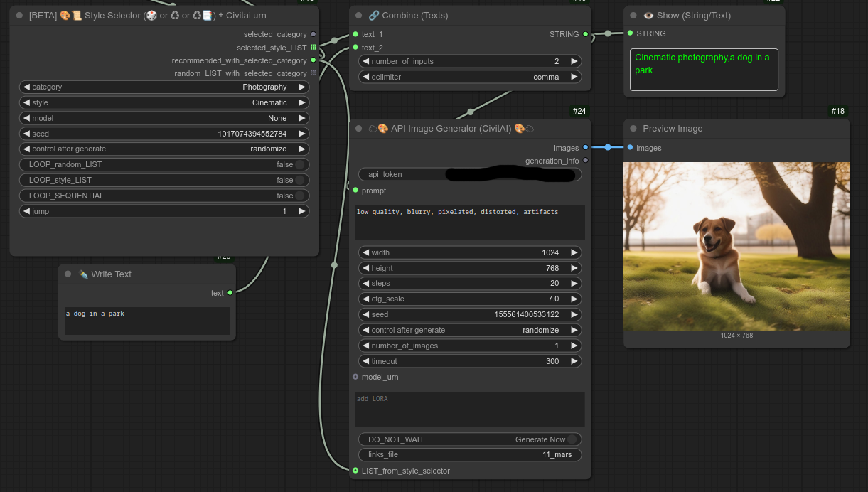Screen dimensions: 868x492
Task: Click the eye icon on Show node header
Action: (648, 15)
